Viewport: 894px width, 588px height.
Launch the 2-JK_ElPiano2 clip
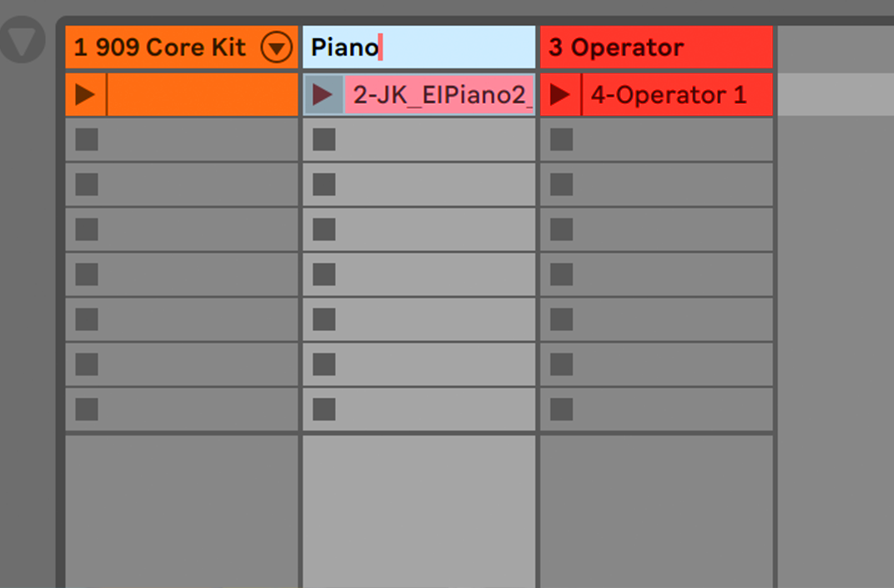[x=322, y=94]
